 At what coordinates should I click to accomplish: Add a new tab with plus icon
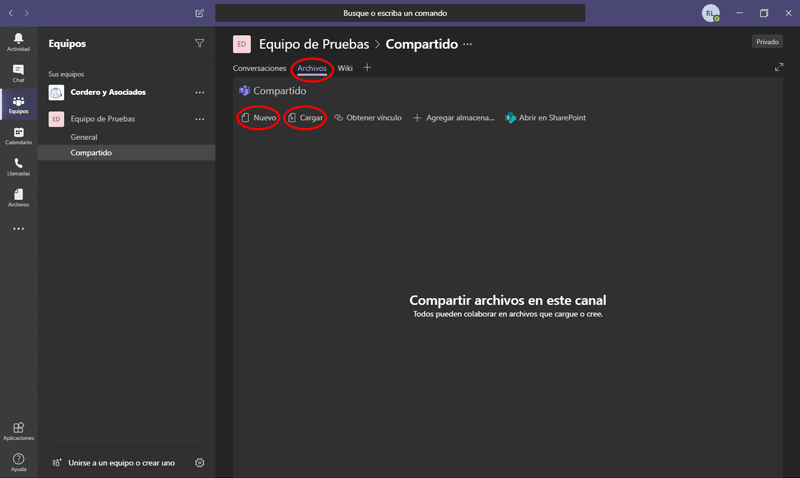(367, 67)
